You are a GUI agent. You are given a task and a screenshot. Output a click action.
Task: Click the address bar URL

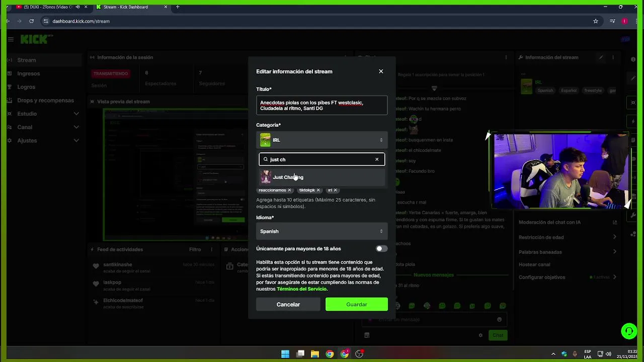81,21
